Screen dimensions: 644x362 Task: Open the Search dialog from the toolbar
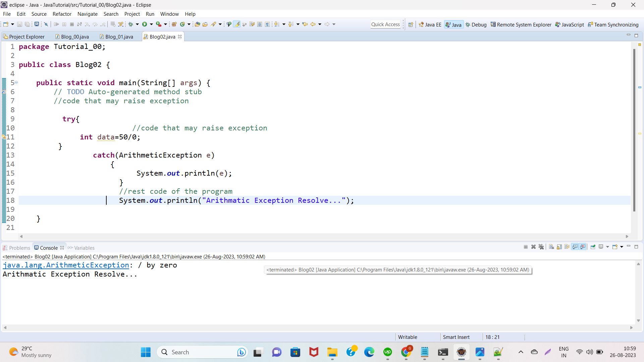coord(215,24)
